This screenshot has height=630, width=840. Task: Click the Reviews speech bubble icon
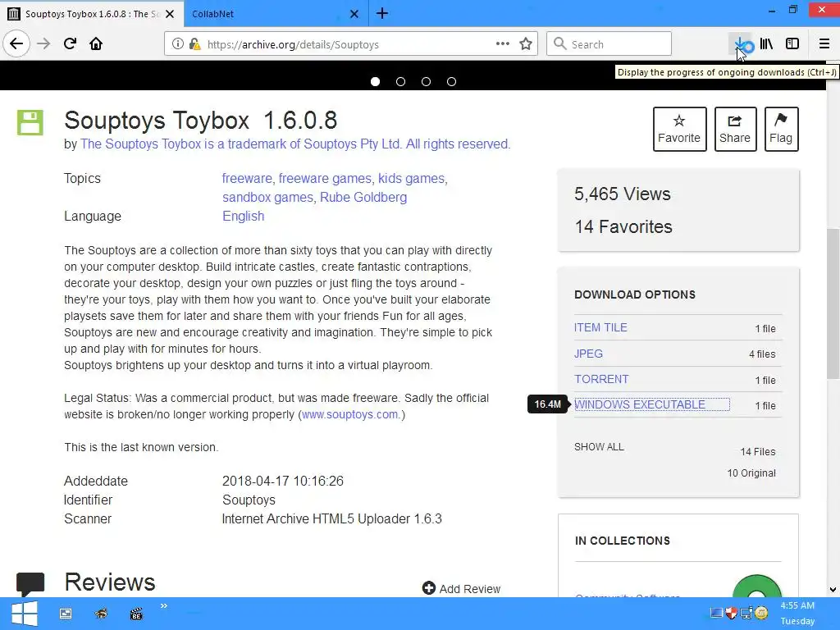pos(30,584)
